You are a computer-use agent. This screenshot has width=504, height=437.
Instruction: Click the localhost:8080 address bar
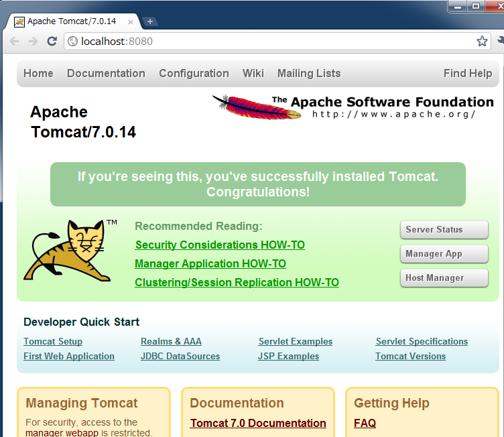click(x=277, y=41)
